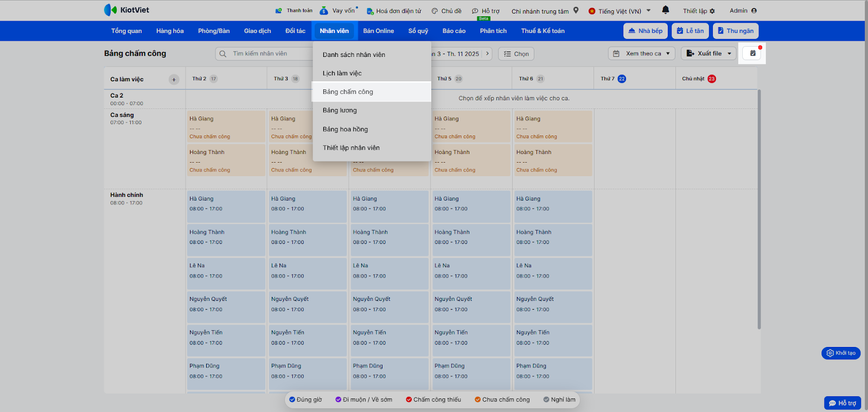This screenshot has height=412, width=868.
Task: Open Nguyễn Quyết's Hành chính shift on Thứ 3
Action: point(308,307)
